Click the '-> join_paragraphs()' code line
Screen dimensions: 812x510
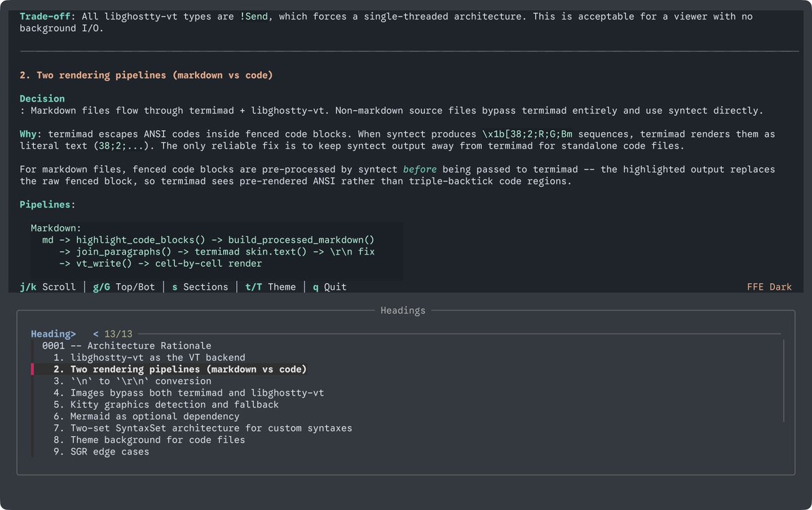(x=217, y=252)
